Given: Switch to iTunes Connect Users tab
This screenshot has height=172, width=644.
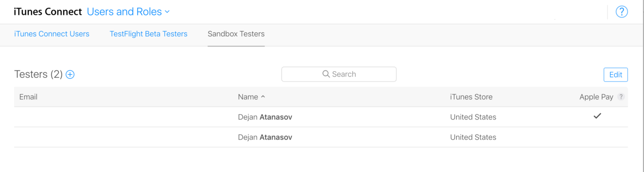Looking at the screenshot, I should (x=52, y=34).
